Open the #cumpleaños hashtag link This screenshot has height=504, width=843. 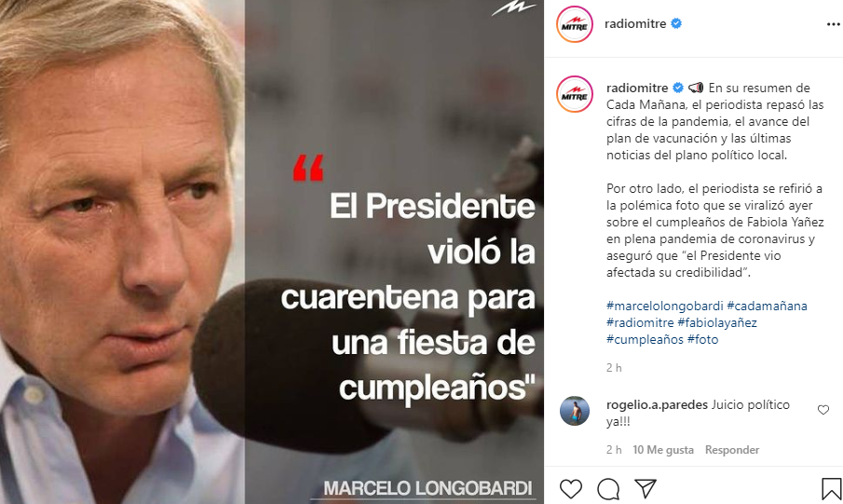645,339
